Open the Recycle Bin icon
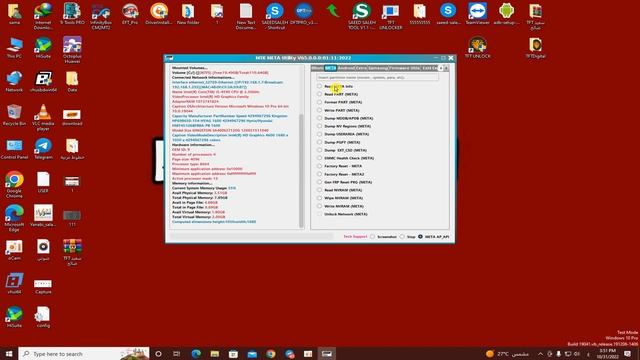640x360 pixels. (14, 114)
